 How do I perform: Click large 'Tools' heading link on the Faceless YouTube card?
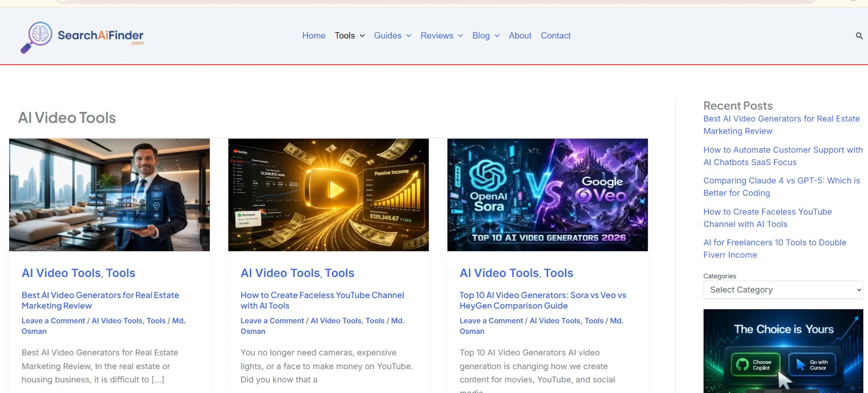point(340,273)
